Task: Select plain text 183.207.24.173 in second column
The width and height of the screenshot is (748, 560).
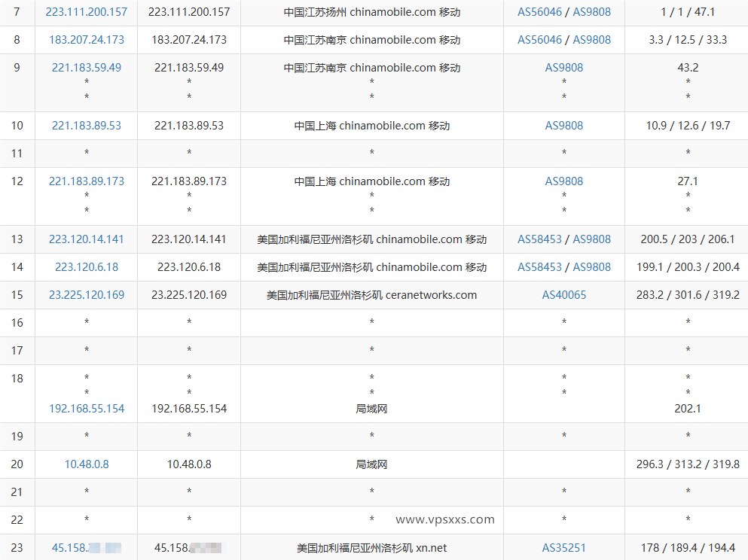Action: click(x=189, y=40)
